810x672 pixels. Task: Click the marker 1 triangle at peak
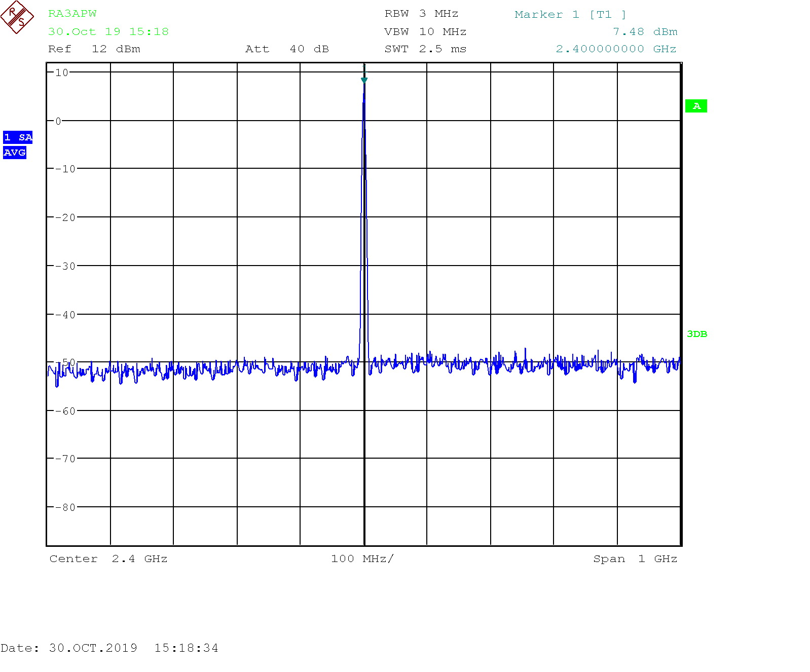click(x=364, y=80)
